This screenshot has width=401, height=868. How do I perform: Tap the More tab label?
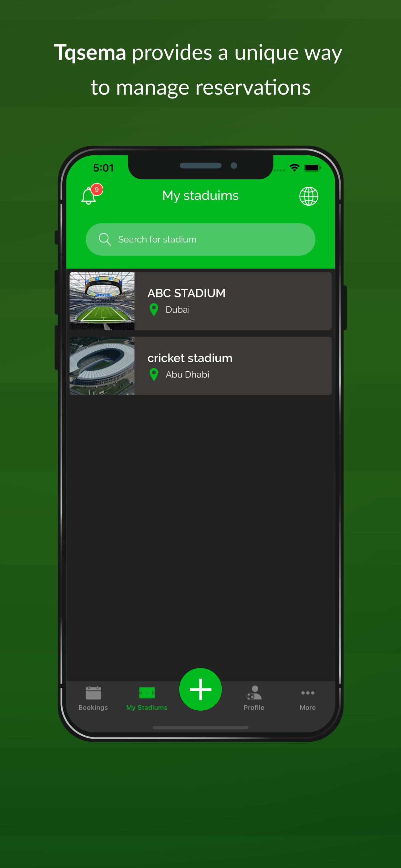[x=308, y=708]
